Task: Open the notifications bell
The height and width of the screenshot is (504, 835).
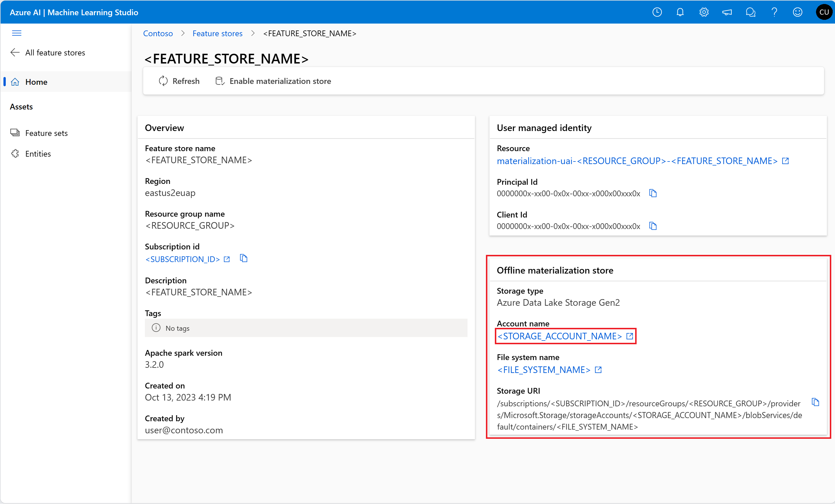Action: click(x=680, y=13)
